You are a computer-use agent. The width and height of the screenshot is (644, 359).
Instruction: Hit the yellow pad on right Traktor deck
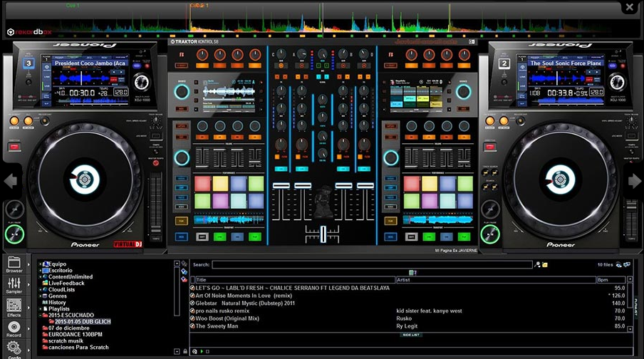[x=429, y=184]
